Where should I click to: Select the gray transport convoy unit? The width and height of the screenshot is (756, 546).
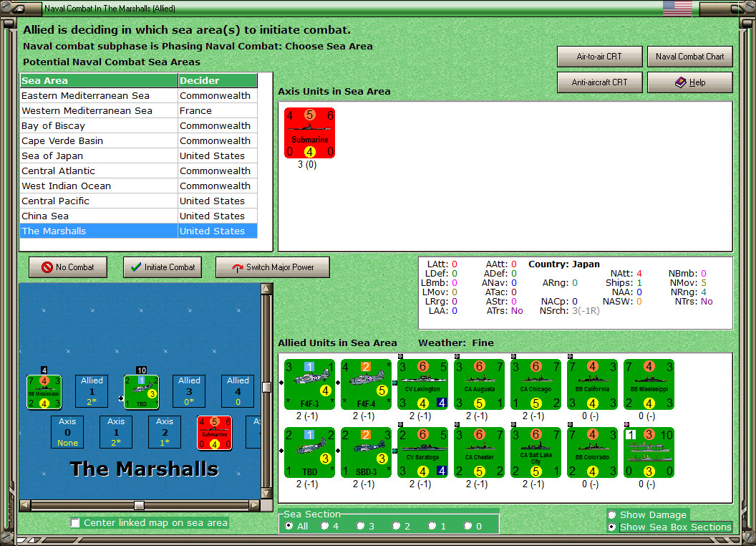point(649,452)
